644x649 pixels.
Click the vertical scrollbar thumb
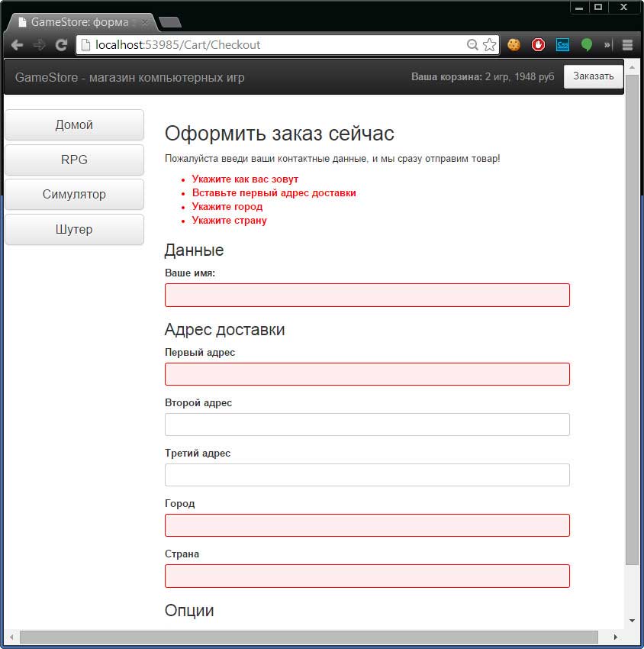coord(632,319)
